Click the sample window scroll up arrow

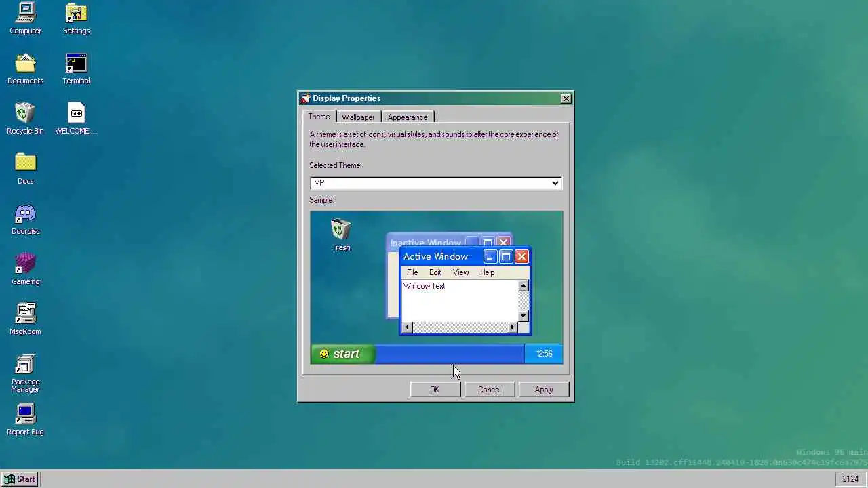tap(523, 286)
